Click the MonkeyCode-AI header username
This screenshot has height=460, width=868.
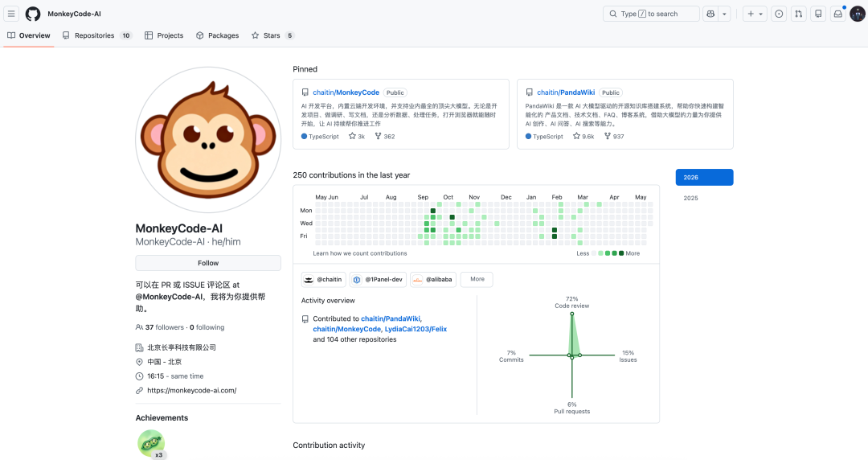pos(74,14)
